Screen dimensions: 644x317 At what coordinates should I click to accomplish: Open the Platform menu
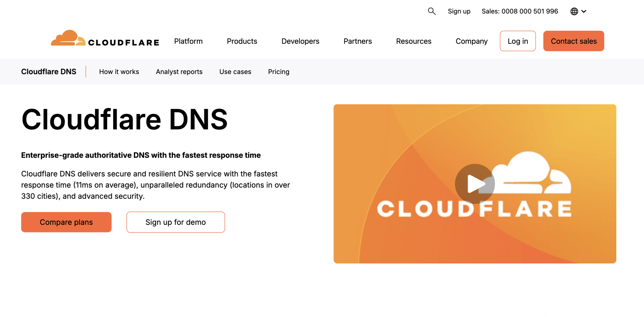pos(188,41)
